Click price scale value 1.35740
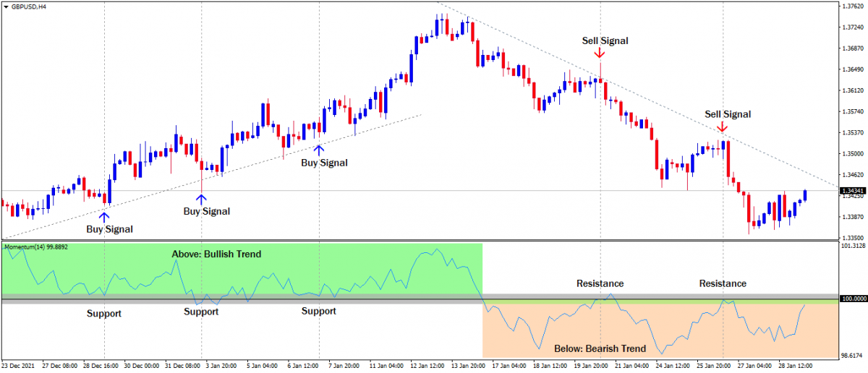 [x=854, y=112]
